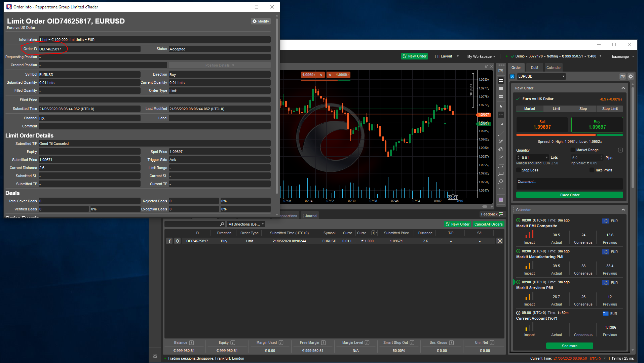The image size is (644, 363).
Task: Enable the Market Range checkbox
Action: 573,150
